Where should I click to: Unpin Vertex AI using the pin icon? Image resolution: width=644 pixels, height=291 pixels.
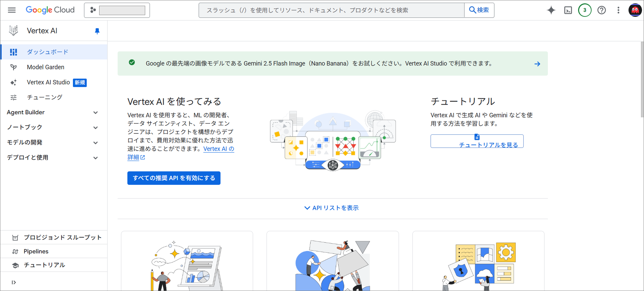[x=97, y=31]
